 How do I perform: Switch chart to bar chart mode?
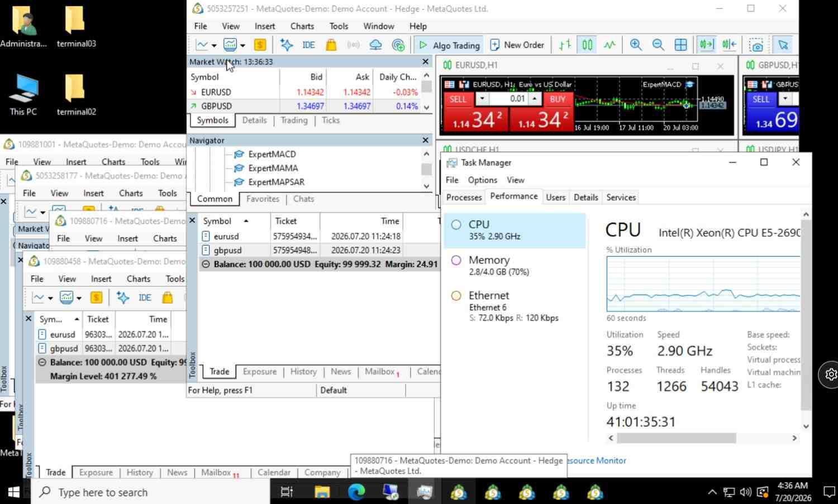[x=565, y=45]
